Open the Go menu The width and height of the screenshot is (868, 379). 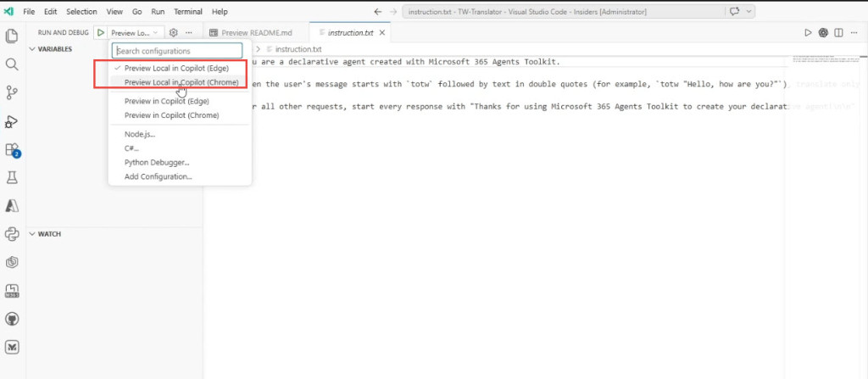(136, 12)
